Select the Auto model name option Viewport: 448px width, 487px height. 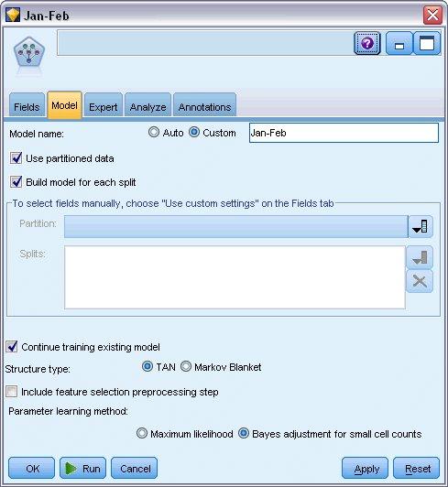coord(154,133)
